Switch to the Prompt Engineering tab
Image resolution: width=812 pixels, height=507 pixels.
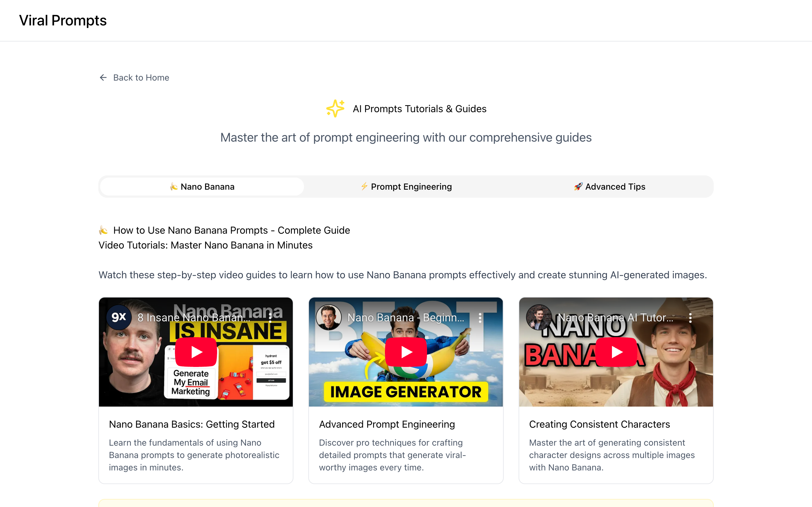pos(406,187)
